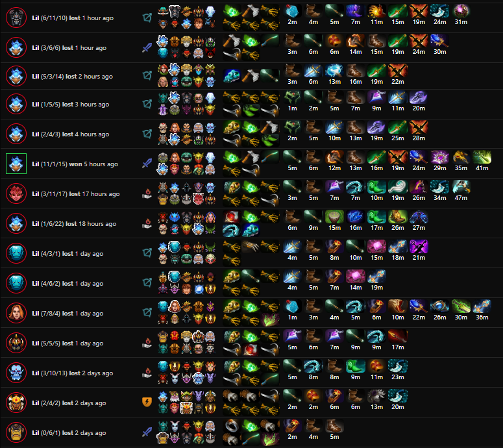This screenshot has height=448, width=503.
Task: Click the bow role icon in the 5/3/14 match
Action: pos(147,76)
